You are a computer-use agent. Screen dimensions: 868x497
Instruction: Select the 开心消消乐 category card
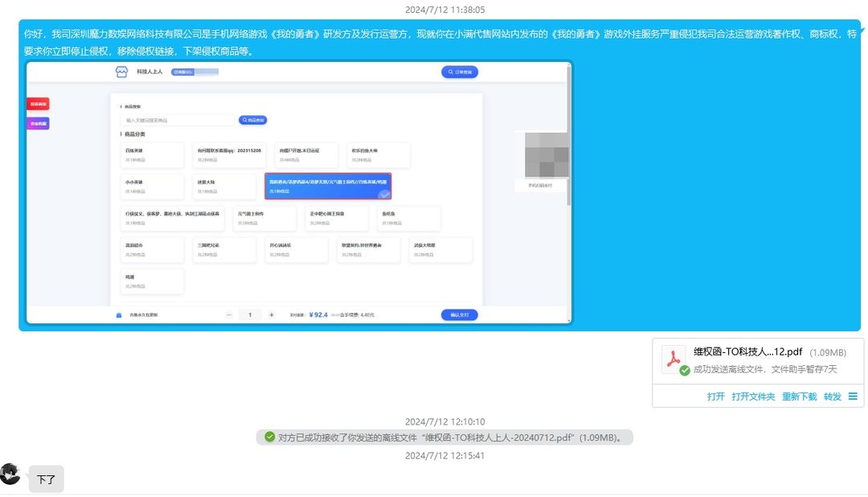click(x=296, y=249)
